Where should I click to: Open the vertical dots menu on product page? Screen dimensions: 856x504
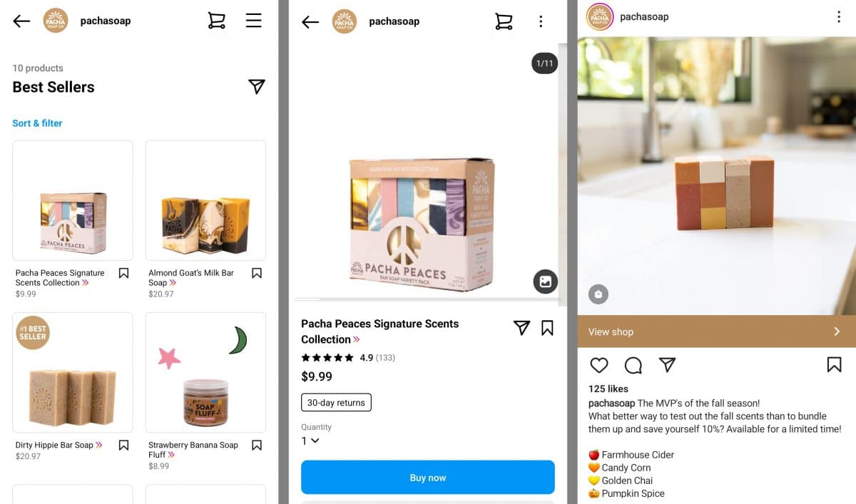click(x=541, y=21)
